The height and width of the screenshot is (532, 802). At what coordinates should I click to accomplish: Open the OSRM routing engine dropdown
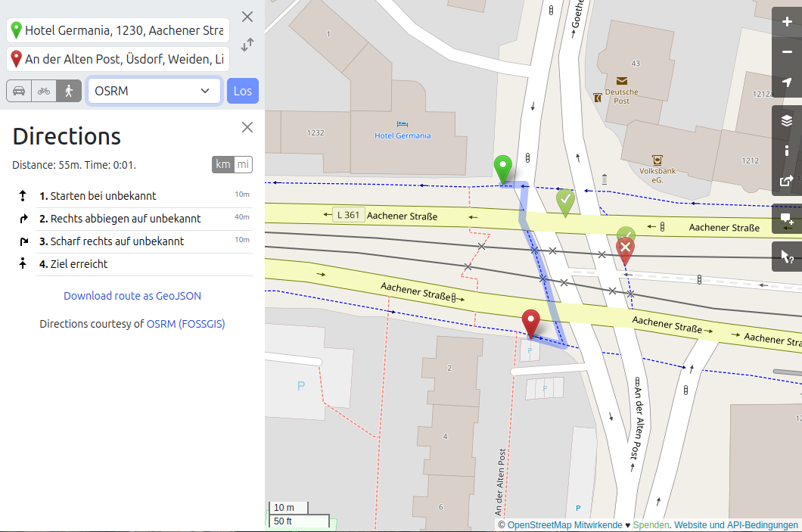[x=154, y=91]
